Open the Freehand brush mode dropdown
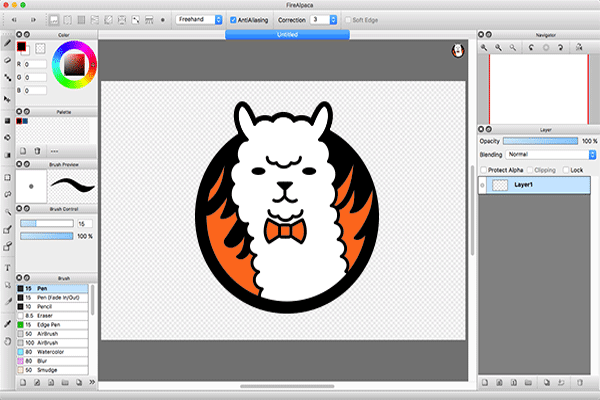The width and height of the screenshot is (600, 400). click(x=198, y=19)
